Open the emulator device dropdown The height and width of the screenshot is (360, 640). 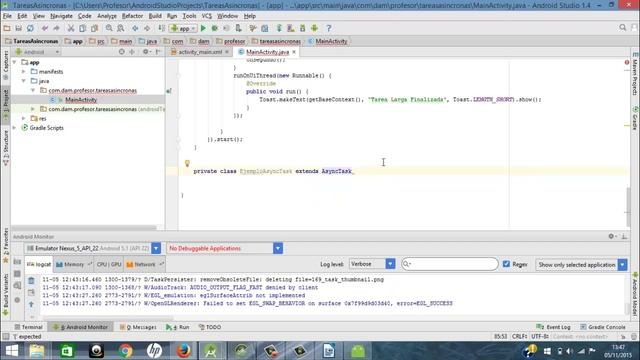[x=156, y=248]
